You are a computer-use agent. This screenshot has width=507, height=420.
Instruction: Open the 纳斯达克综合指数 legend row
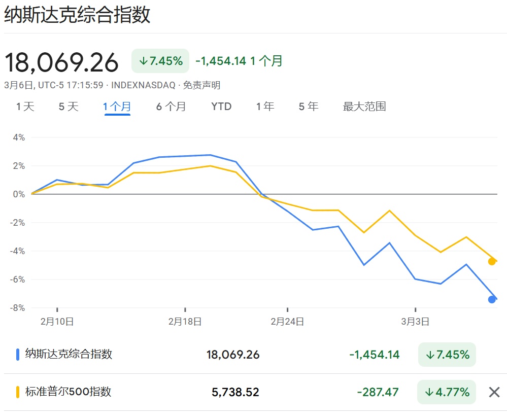tap(69, 354)
